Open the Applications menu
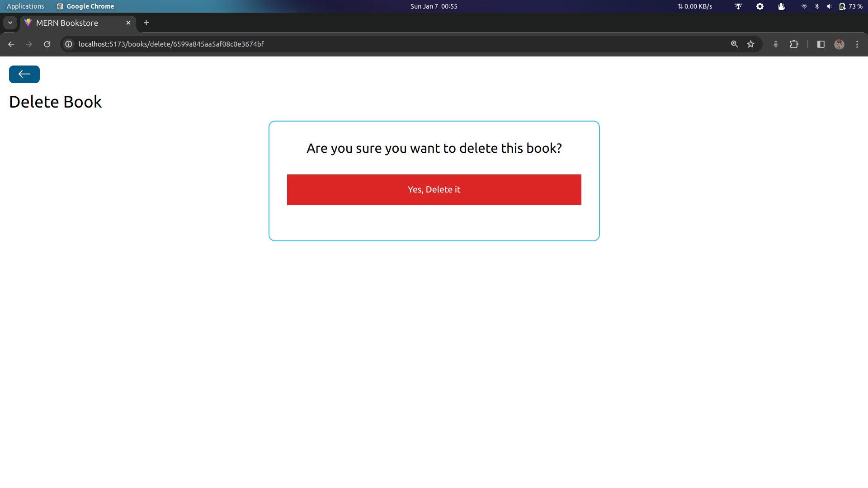 coord(25,6)
